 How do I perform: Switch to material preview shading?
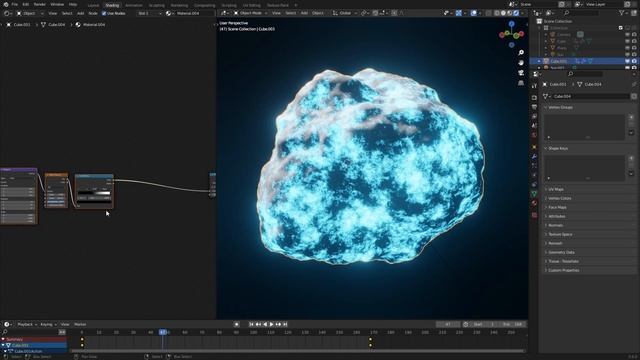click(510, 13)
